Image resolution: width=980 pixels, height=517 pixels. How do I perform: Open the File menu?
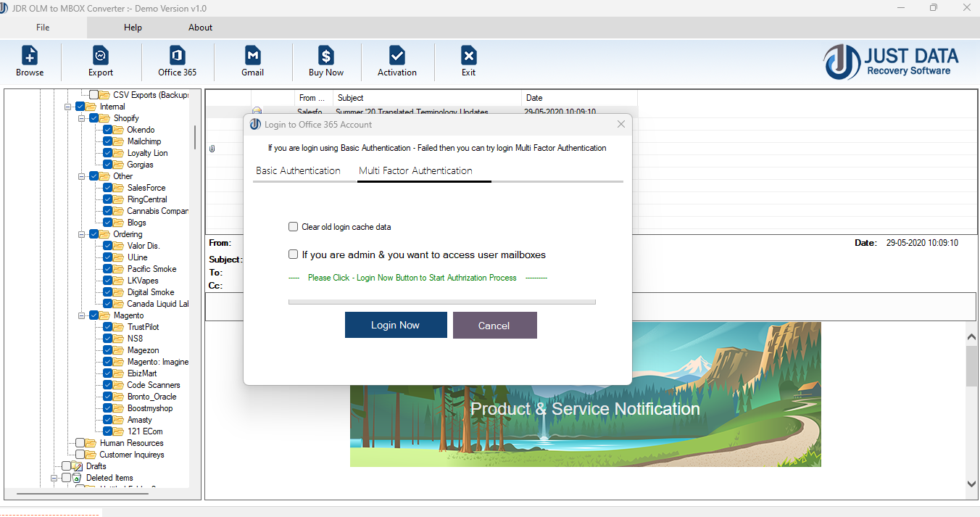click(x=43, y=28)
